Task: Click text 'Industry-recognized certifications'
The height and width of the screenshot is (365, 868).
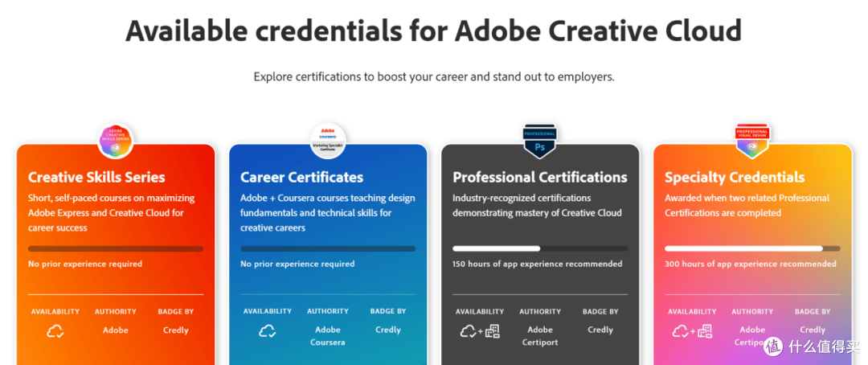Action: (x=522, y=198)
